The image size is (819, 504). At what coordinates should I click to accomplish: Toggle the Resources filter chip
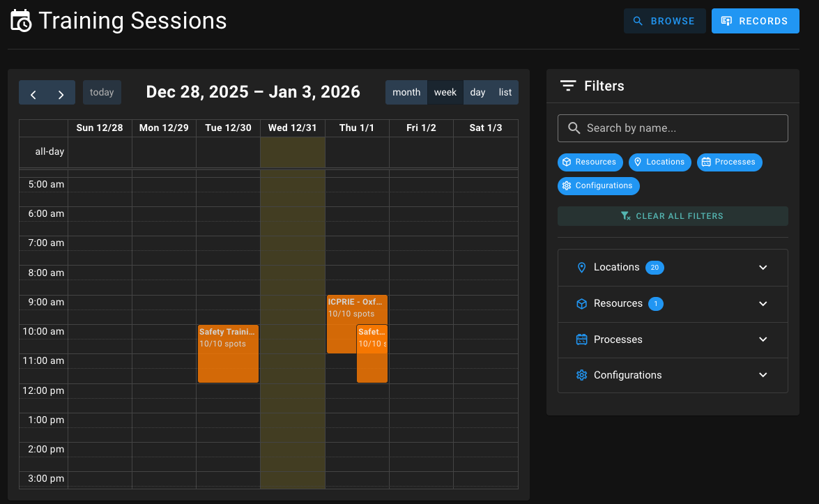(590, 162)
